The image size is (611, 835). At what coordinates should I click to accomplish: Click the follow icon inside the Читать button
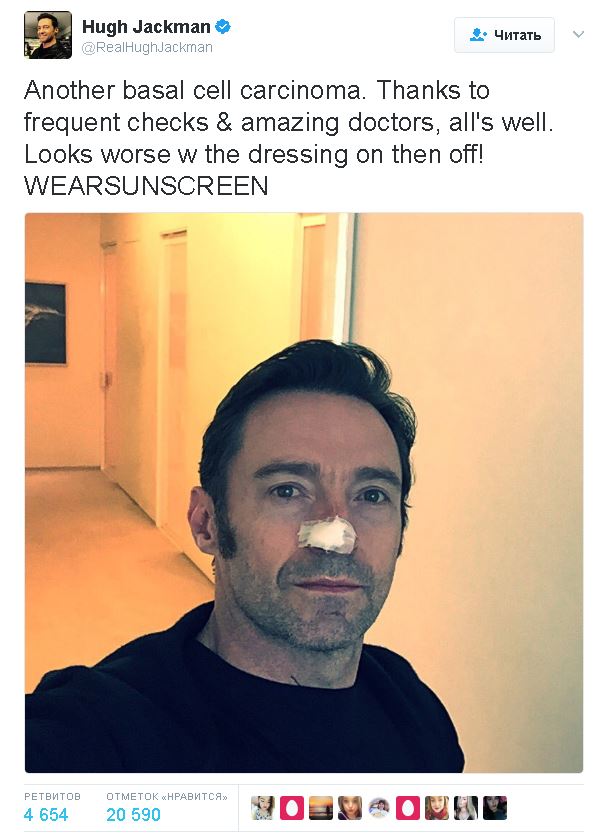[478, 35]
